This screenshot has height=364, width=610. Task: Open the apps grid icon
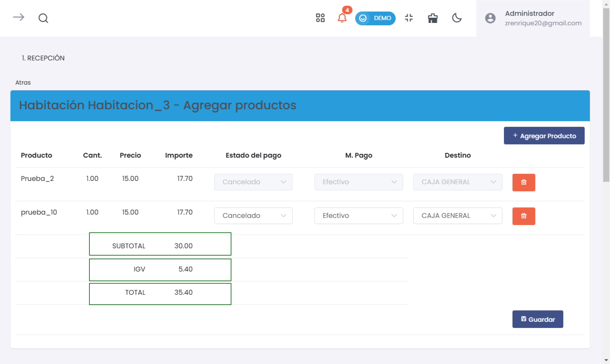tap(320, 18)
